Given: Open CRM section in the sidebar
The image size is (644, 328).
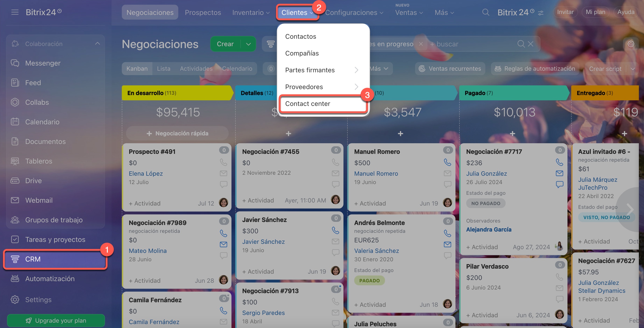Looking at the screenshot, I should tap(56, 259).
